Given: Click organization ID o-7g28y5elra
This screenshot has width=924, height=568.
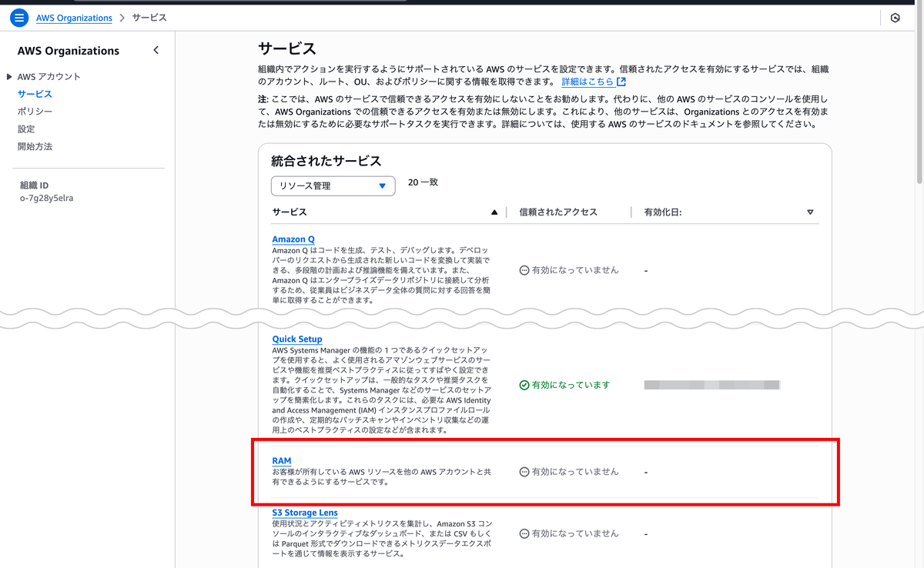Looking at the screenshot, I should pos(47,198).
